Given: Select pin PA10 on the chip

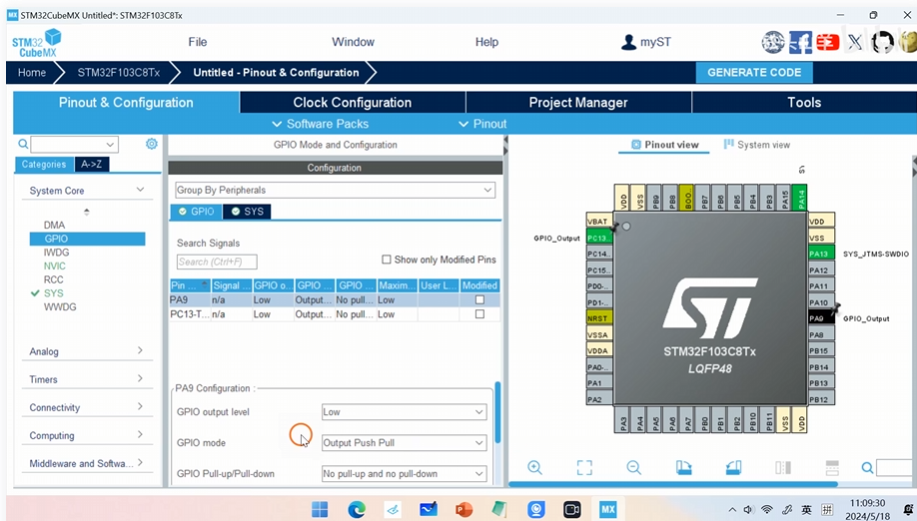Looking at the screenshot, I should click(x=821, y=302).
